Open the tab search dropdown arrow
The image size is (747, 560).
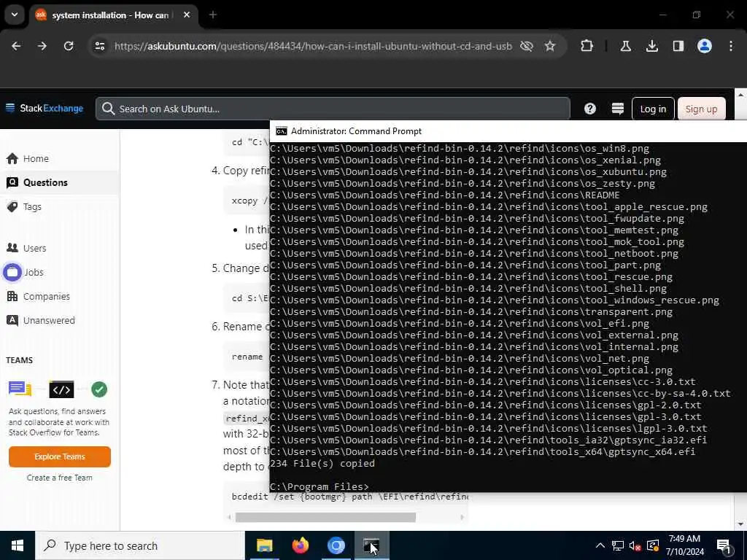tap(15, 15)
